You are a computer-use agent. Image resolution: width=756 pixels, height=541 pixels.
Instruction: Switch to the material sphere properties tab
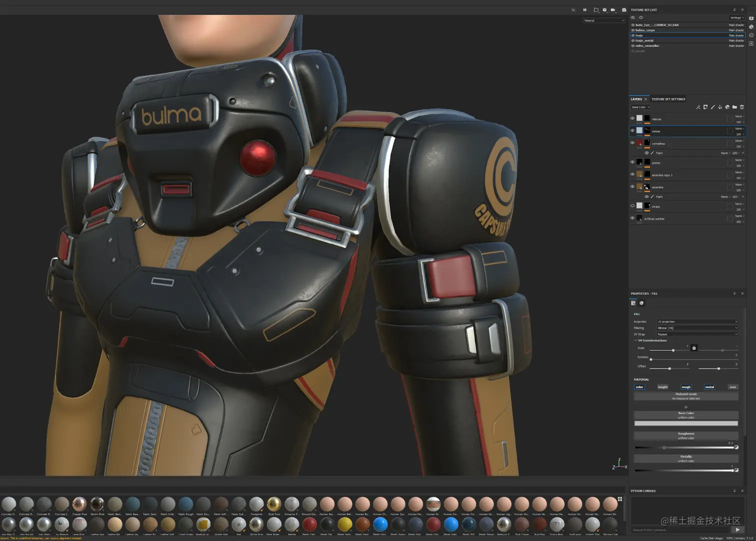coord(641,303)
